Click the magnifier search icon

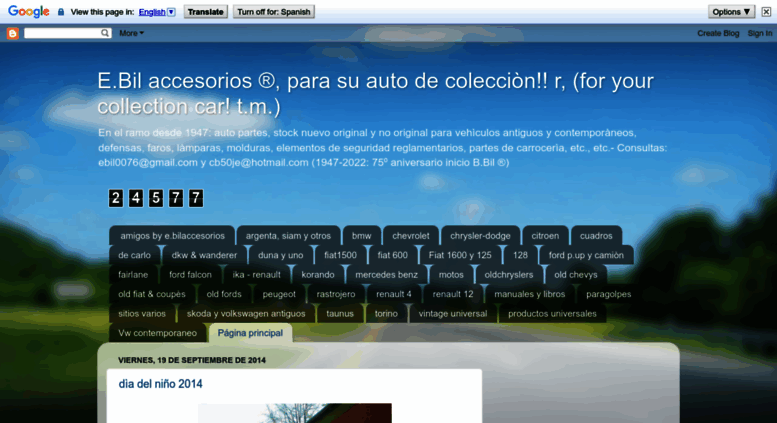tap(105, 33)
